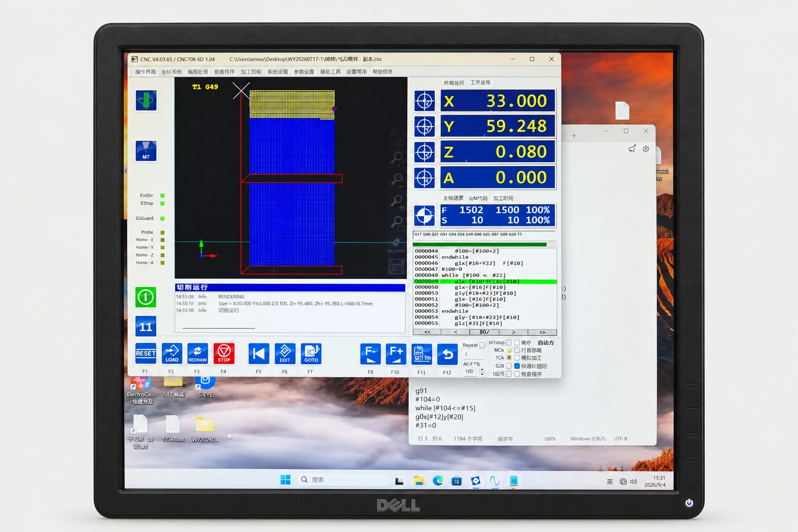This screenshot has height=532, width=798.
Task: Open the 参数设置 menu
Action: 304,72
